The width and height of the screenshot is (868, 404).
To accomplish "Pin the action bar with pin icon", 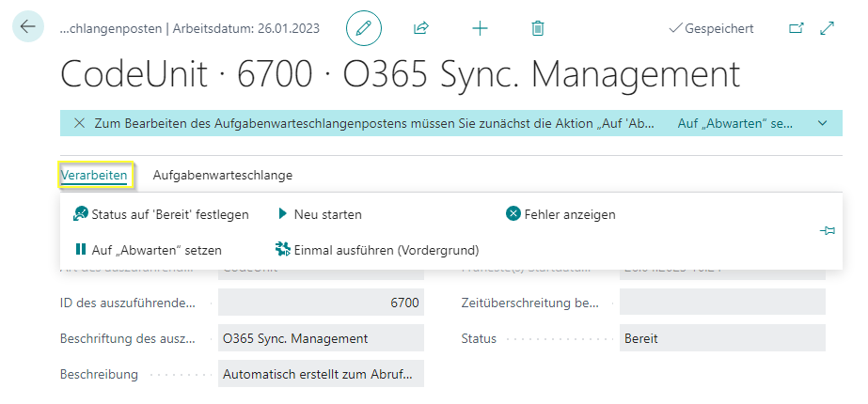I will [827, 231].
